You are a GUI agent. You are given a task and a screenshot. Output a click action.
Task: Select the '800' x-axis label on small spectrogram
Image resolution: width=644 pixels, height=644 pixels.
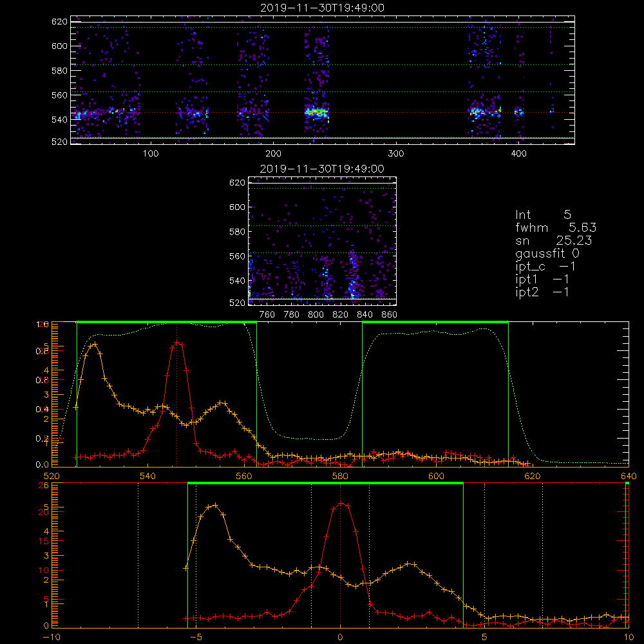pos(316,315)
